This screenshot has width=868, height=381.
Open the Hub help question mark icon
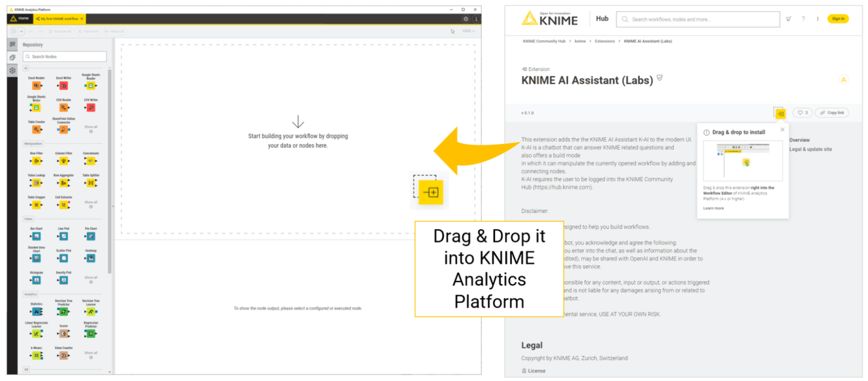tap(803, 19)
